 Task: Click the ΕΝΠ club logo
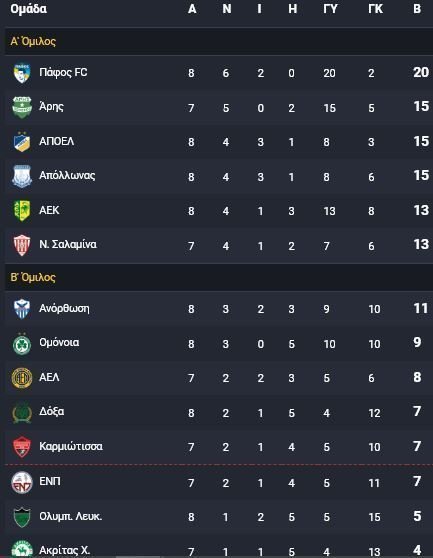(x=22, y=482)
